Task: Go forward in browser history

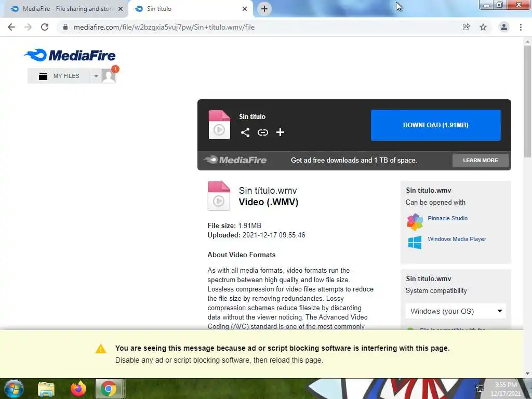Action: [28, 27]
